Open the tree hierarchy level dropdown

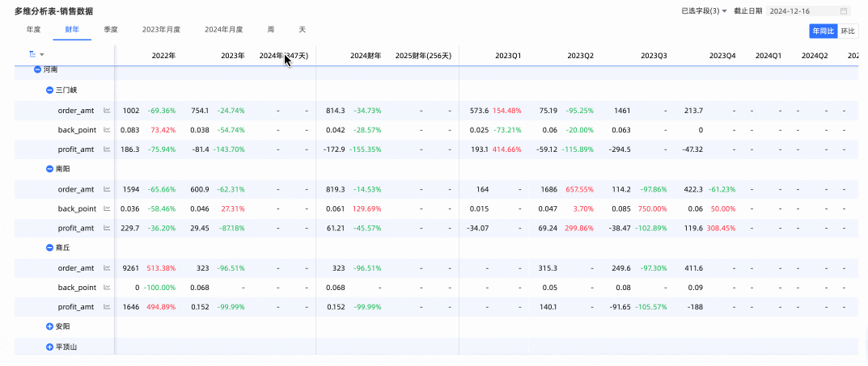36,54
